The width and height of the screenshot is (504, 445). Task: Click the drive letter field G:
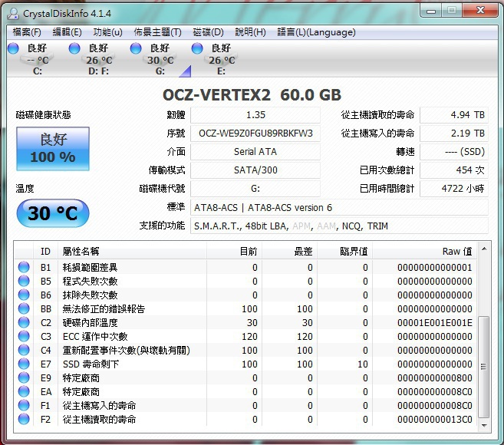click(255, 189)
